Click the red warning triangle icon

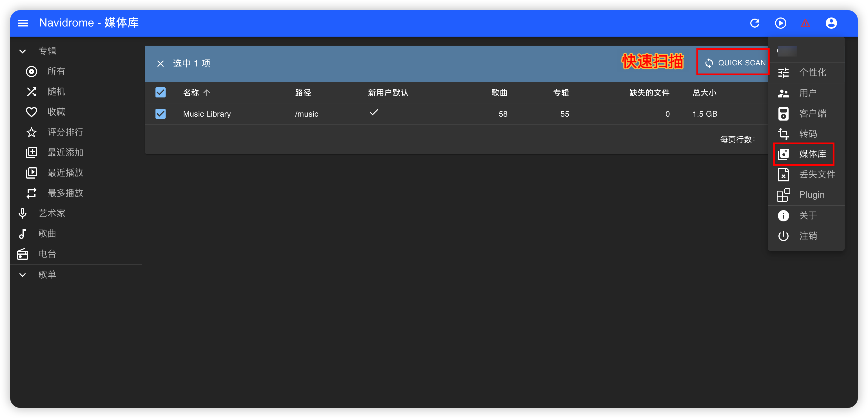(805, 23)
